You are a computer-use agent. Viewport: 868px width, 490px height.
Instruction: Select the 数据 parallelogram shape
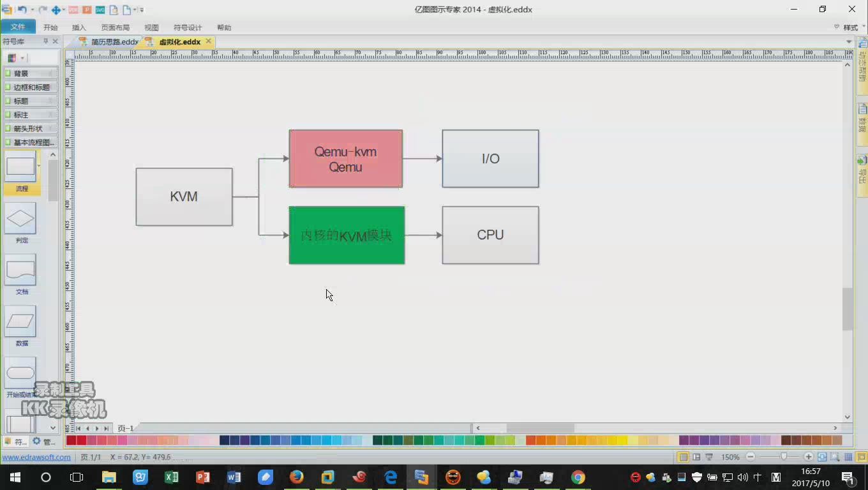(20, 322)
